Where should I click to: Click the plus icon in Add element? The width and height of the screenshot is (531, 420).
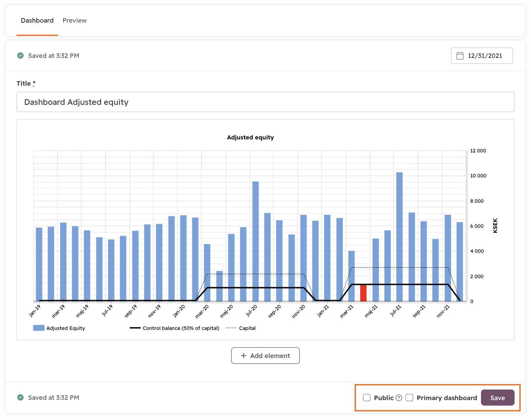(x=244, y=356)
